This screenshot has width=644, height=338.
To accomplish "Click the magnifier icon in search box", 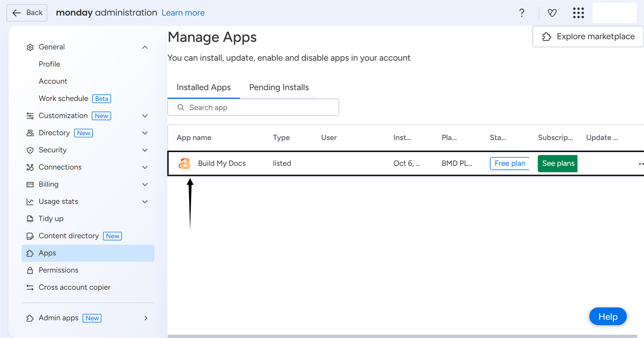I will point(181,107).
